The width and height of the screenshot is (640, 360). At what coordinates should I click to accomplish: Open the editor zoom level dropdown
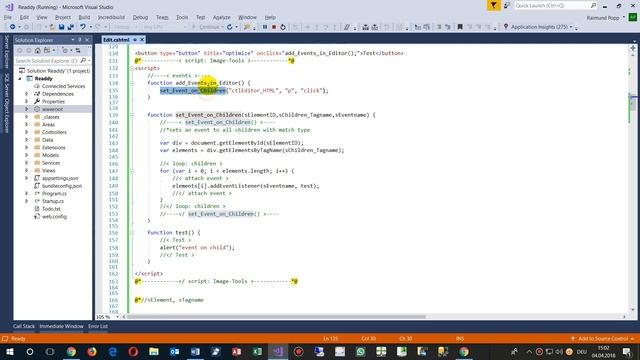click(117, 317)
